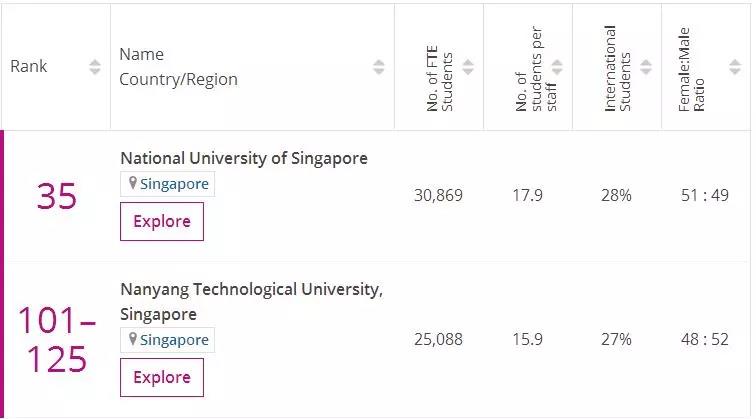This screenshot has width=756, height=419.
Task: Select the Rank column header text
Action: (29, 67)
